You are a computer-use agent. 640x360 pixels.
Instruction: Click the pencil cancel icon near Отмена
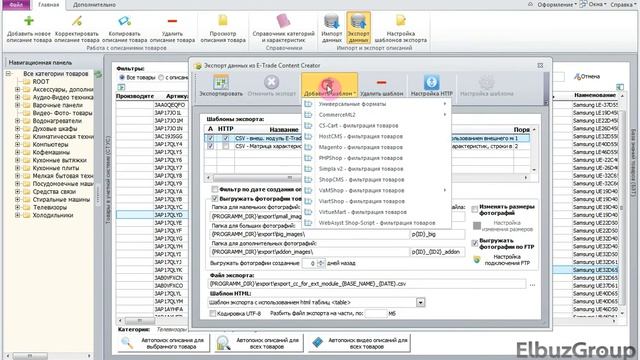click(577, 76)
